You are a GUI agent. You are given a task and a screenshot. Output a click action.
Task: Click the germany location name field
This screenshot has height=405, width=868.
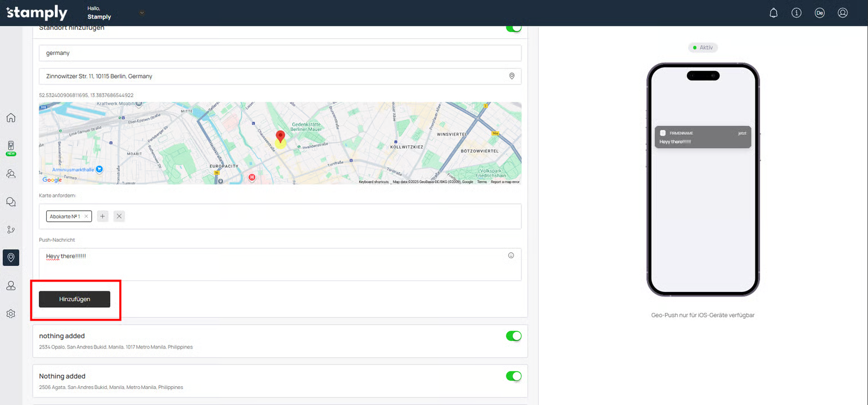click(280, 53)
